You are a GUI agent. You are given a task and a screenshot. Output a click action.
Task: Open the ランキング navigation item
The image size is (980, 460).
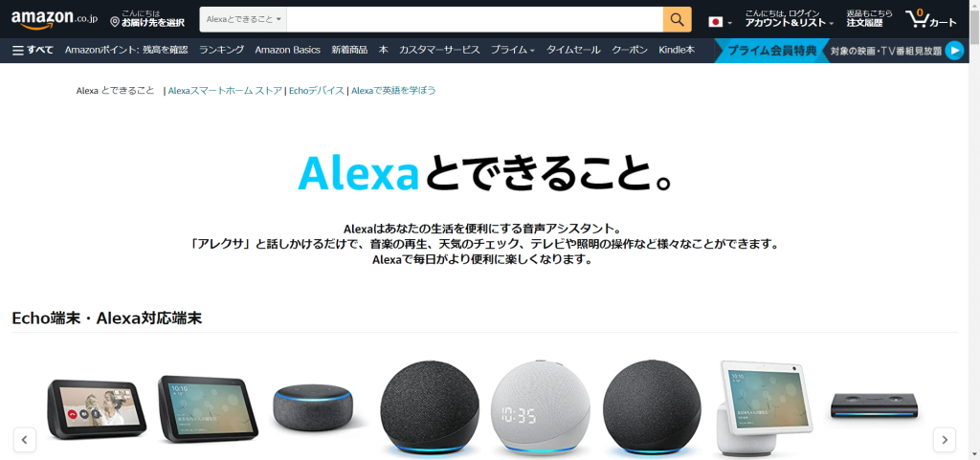(x=221, y=50)
